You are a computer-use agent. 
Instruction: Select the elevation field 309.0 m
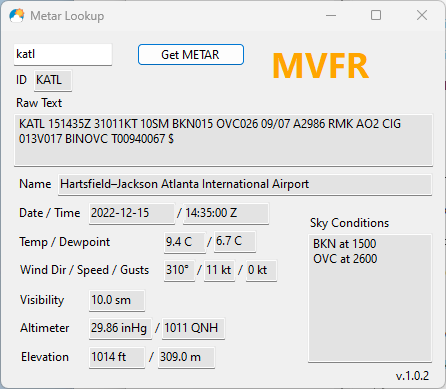(186, 357)
